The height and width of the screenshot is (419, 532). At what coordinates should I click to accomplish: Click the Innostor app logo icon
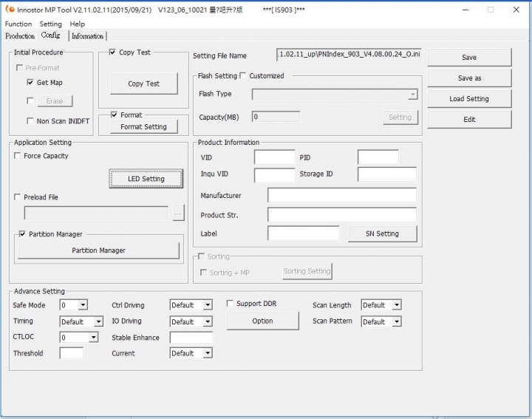coord(10,9)
